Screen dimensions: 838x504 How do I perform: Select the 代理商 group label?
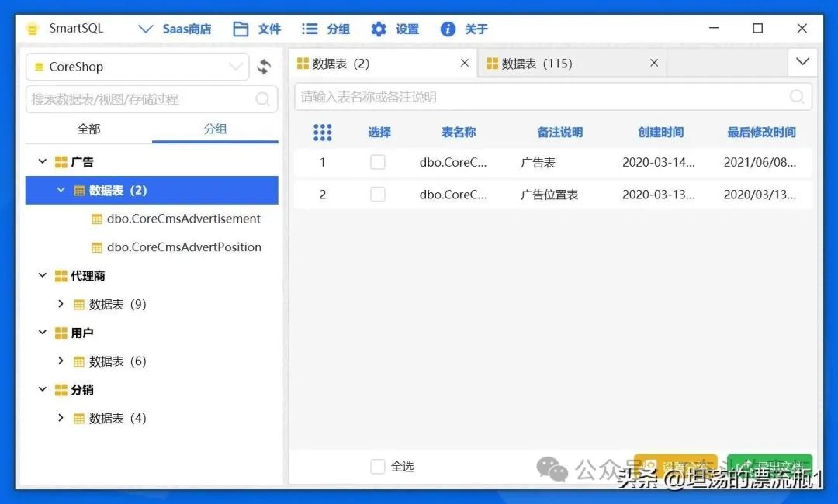pyautogui.click(x=88, y=276)
